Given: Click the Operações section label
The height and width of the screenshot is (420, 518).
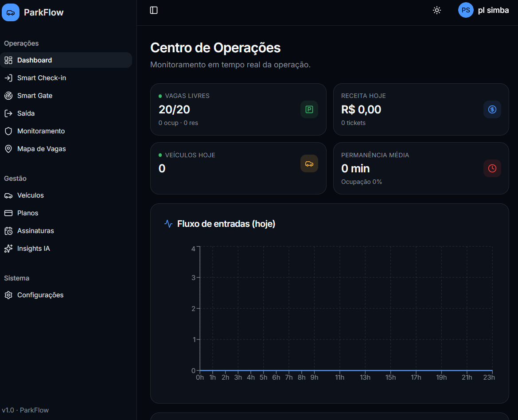Looking at the screenshot, I should pyautogui.click(x=21, y=43).
